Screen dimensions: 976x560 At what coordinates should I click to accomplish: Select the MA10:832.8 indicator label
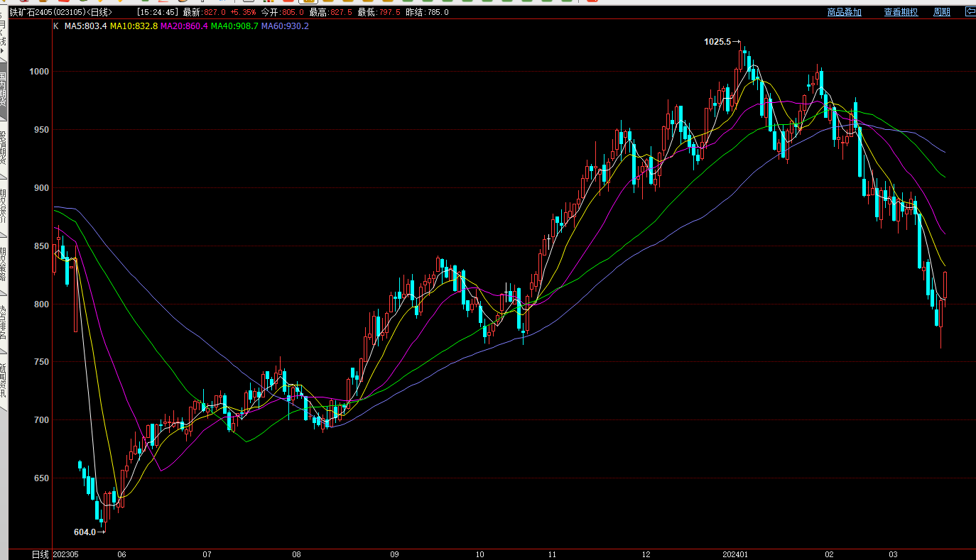pyautogui.click(x=134, y=26)
